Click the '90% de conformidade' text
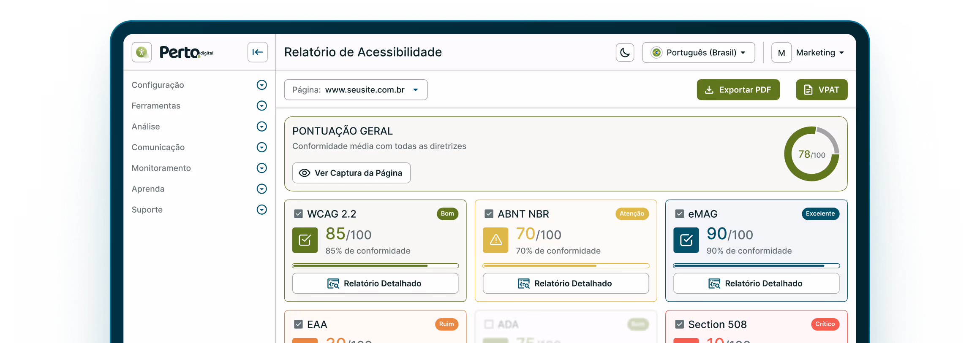Image resolution: width=980 pixels, height=343 pixels. pos(749,251)
